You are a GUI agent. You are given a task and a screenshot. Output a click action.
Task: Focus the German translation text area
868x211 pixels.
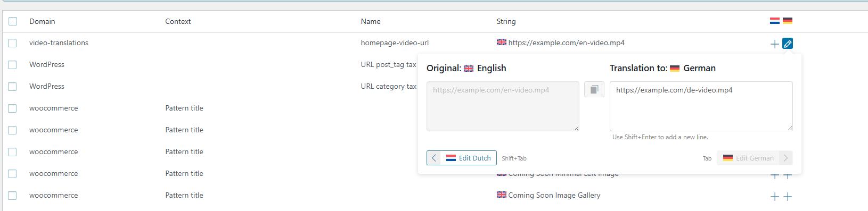click(701, 106)
